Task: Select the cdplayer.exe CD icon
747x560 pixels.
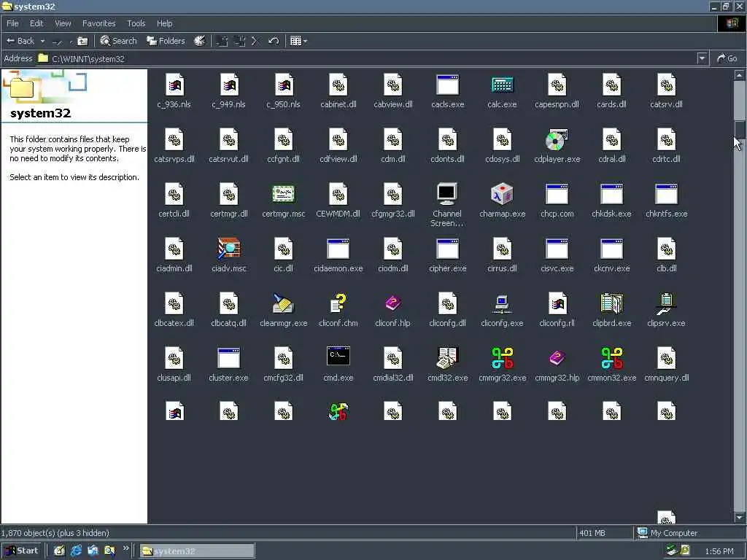Action: pyautogui.click(x=557, y=140)
